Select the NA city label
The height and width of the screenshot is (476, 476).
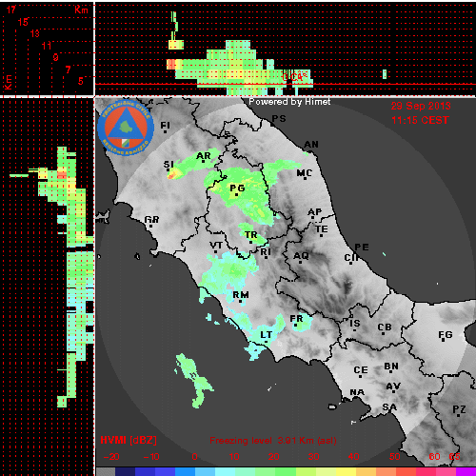click(x=357, y=392)
